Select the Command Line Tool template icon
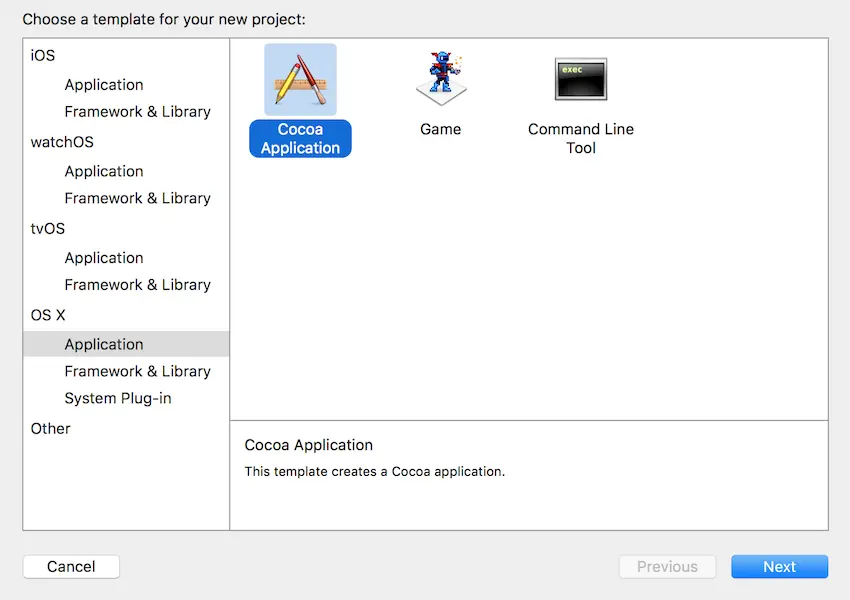Viewport: 850px width, 600px height. [581, 79]
